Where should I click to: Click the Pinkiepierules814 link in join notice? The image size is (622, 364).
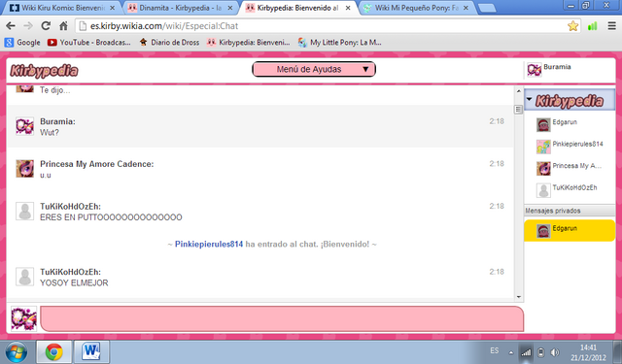pyautogui.click(x=209, y=245)
